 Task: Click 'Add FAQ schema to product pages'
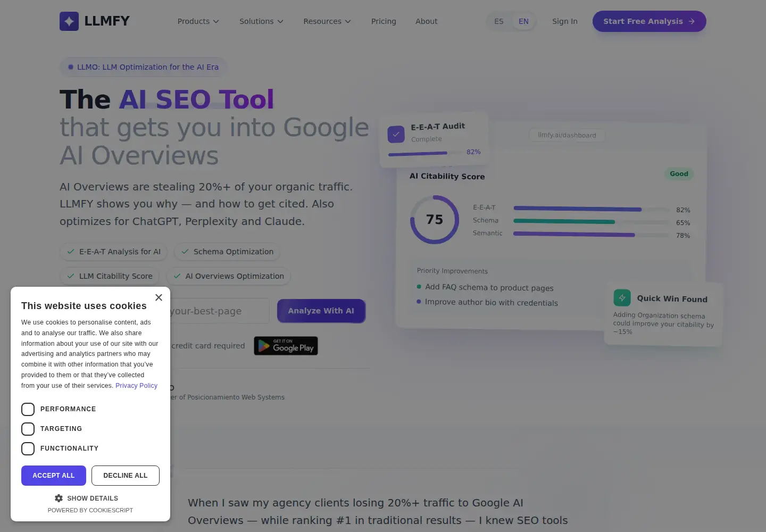click(489, 287)
